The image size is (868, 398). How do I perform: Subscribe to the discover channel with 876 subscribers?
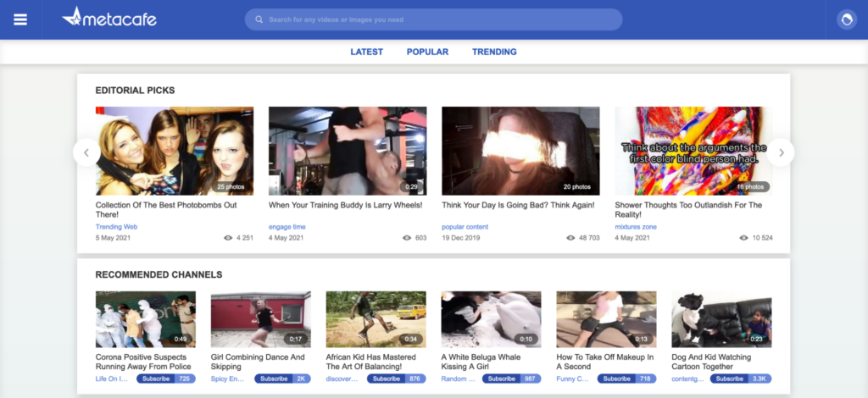click(x=387, y=379)
